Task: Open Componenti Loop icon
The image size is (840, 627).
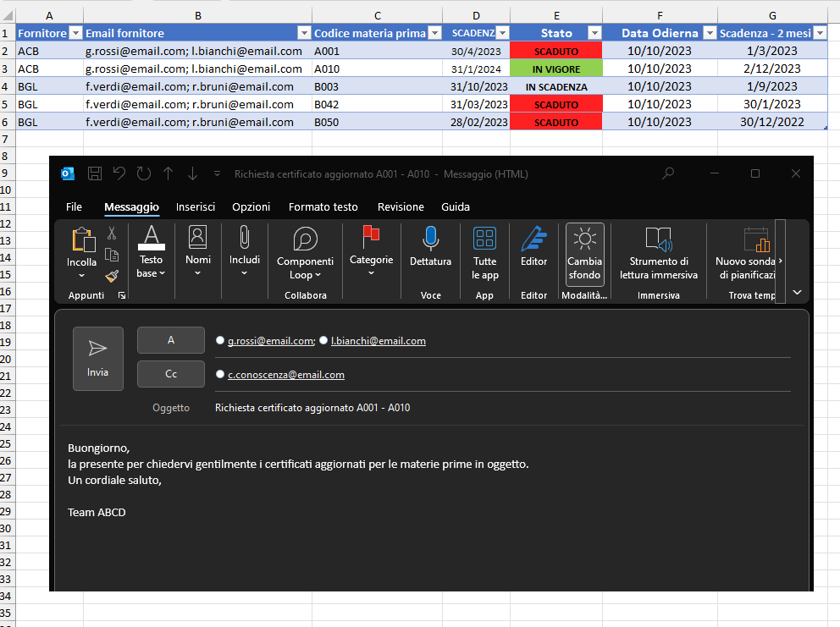Action: 306,239
